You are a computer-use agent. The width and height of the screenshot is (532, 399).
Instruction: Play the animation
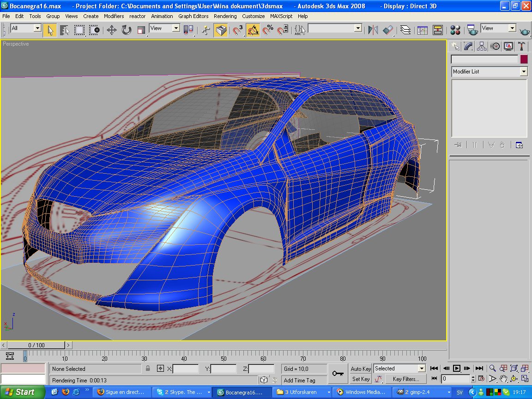click(x=456, y=369)
